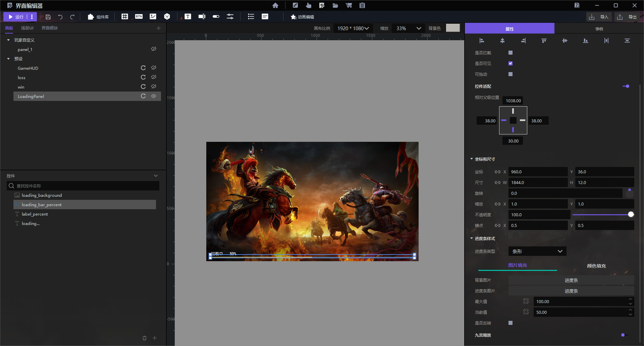Collapse the 坐标和尺寸 section

(x=472, y=159)
